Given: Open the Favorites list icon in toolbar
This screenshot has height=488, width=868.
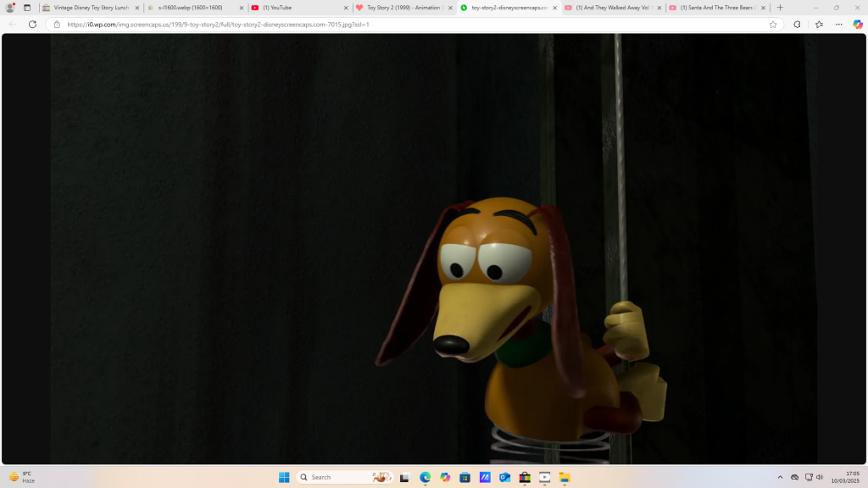Looking at the screenshot, I should [x=819, y=25].
